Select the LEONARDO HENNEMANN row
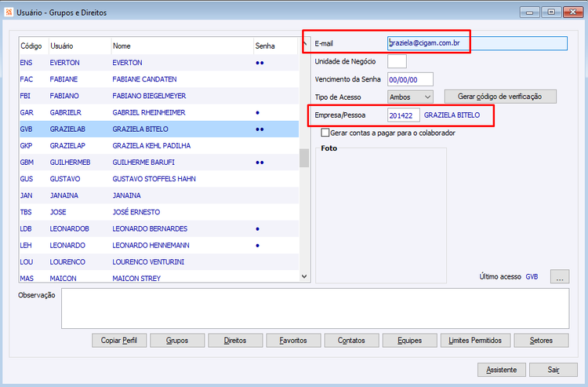The width and height of the screenshot is (588, 387). point(159,245)
